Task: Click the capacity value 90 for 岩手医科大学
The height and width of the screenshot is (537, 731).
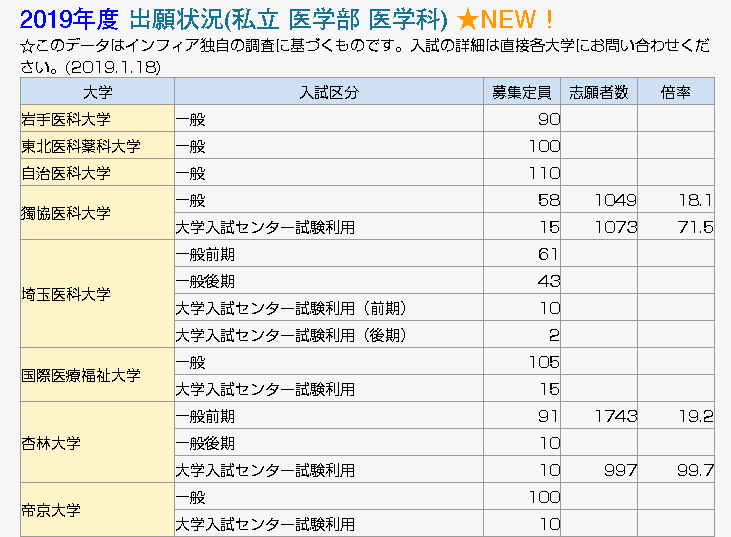Action: 549,119
